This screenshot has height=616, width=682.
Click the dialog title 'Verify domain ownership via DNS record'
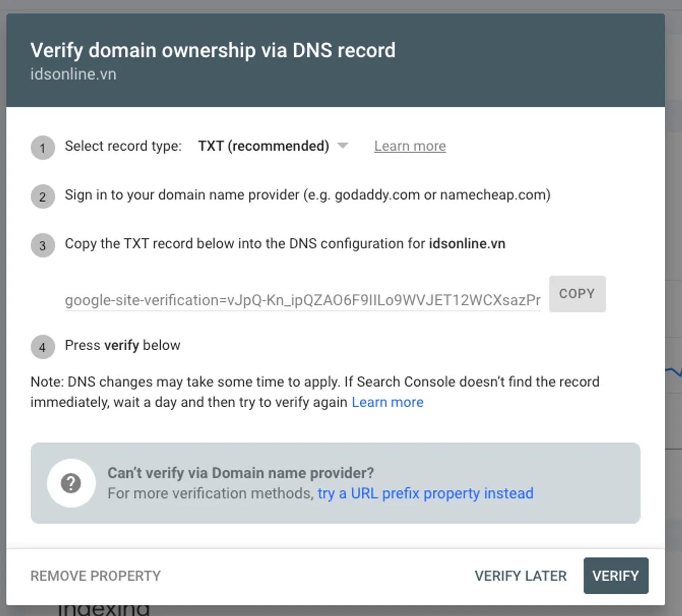coord(213,50)
